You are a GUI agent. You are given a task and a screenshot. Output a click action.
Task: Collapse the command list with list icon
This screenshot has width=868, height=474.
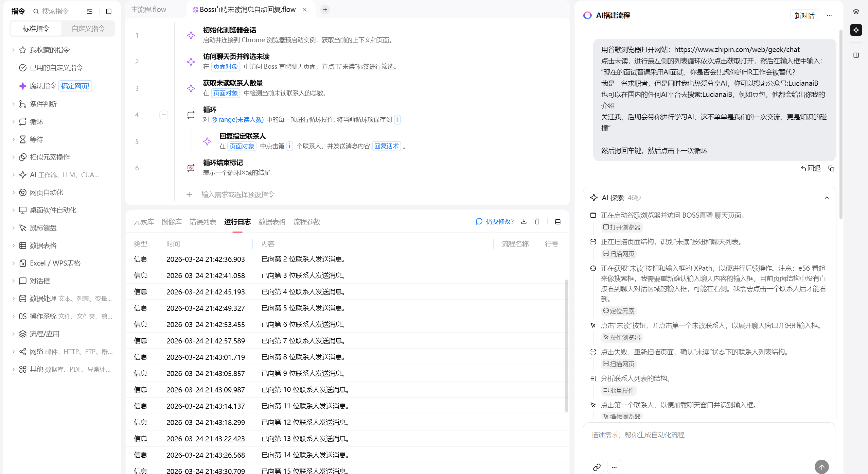coord(90,11)
